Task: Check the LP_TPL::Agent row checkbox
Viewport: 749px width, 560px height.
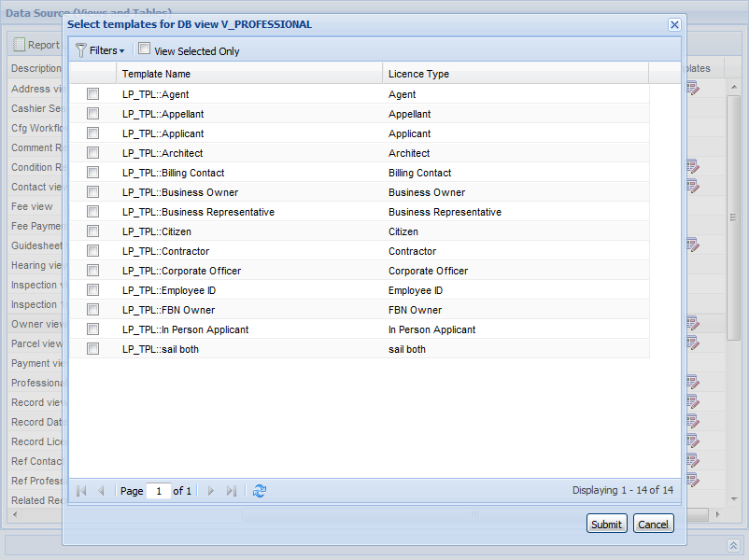Action: tap(92, 94)
